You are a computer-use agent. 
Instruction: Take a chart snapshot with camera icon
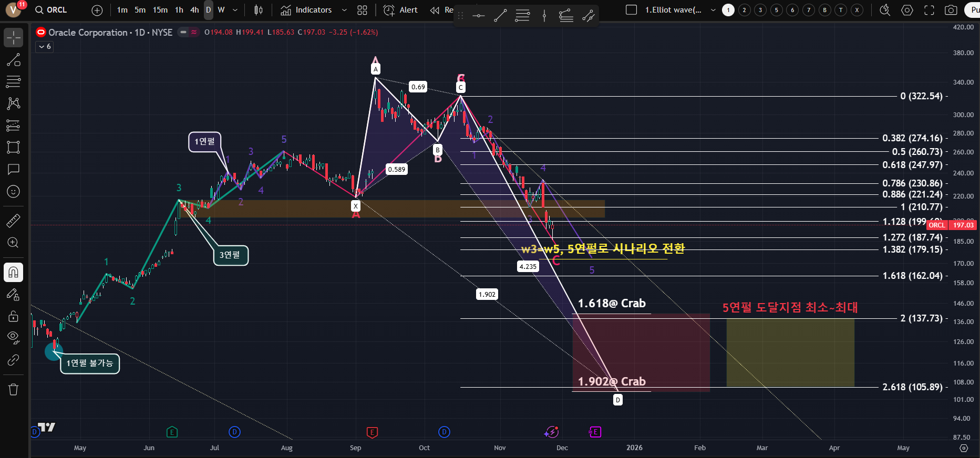[x=951, y=10]
